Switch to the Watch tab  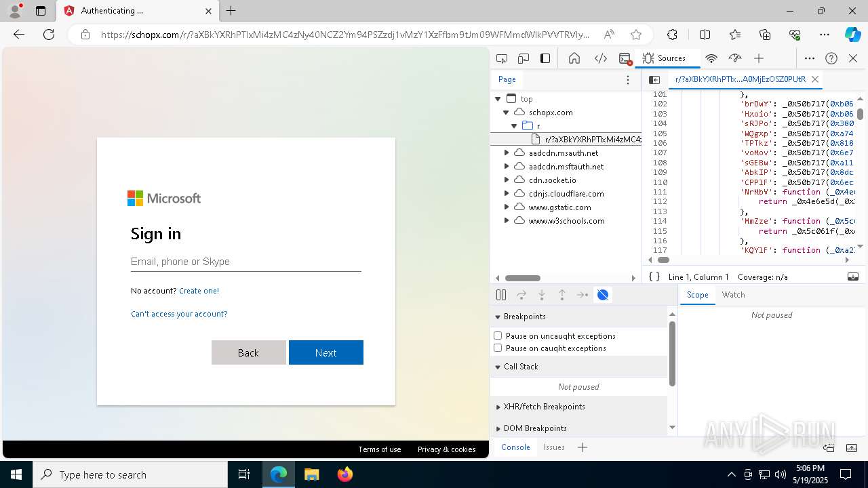pyautogui.click(x=733, y=295)
